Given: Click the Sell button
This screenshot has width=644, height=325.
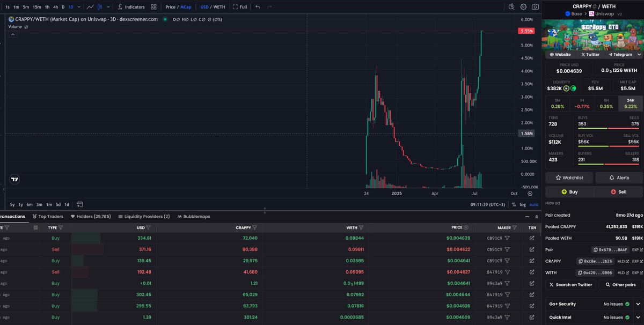Looking at the screenshot, I should click(x=619, y=191).
